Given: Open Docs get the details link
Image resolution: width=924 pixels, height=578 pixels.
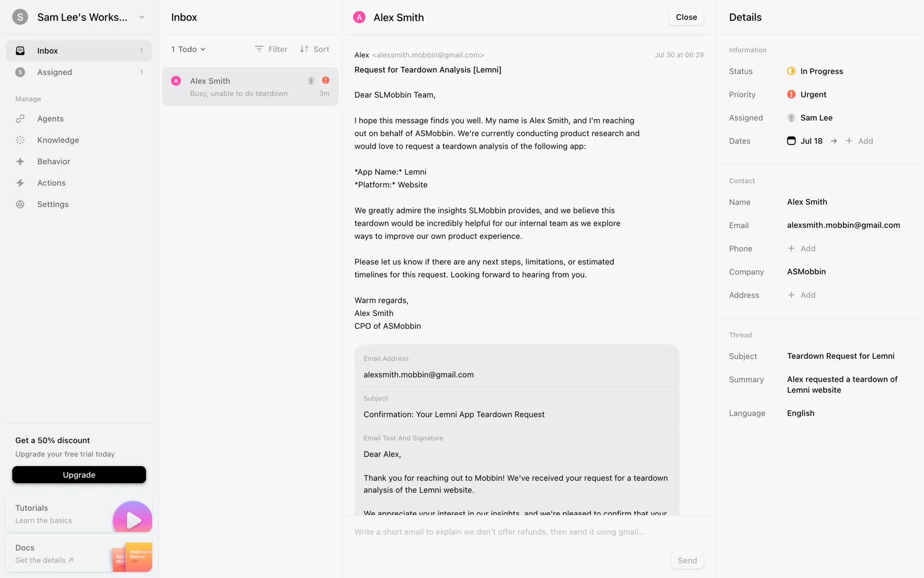Looking at the screenshot, I should point(44,560).
